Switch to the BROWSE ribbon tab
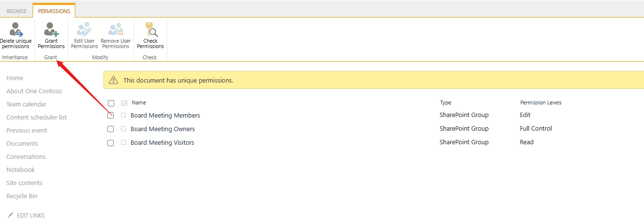This screenshot has width=644, height=221. pos(17,11)
